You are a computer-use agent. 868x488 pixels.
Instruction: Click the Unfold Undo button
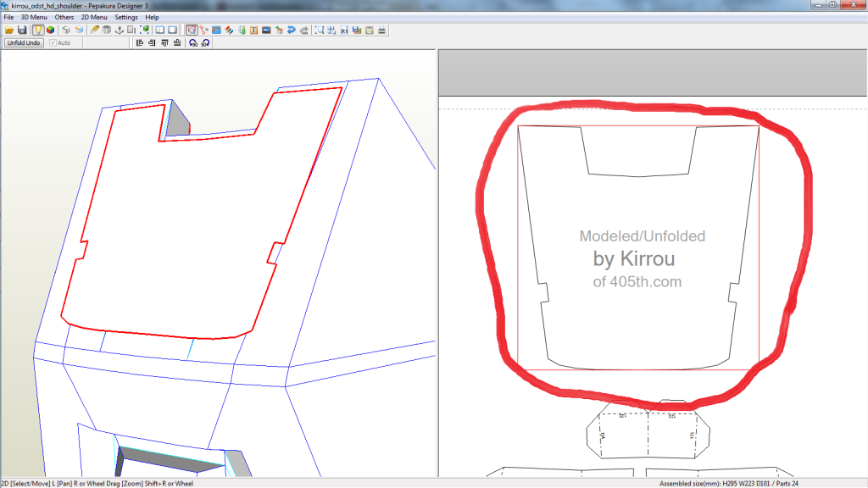(x=24, y=42)
